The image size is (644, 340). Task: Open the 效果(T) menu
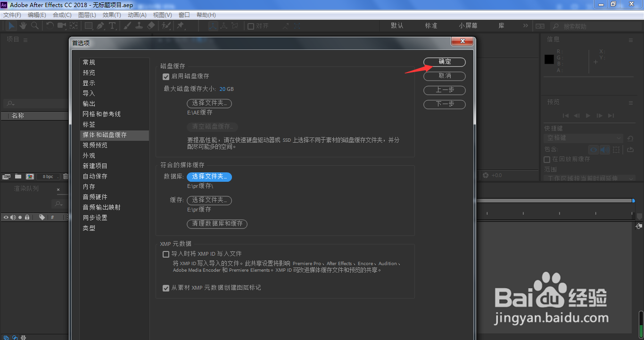[x=112, y=15]
